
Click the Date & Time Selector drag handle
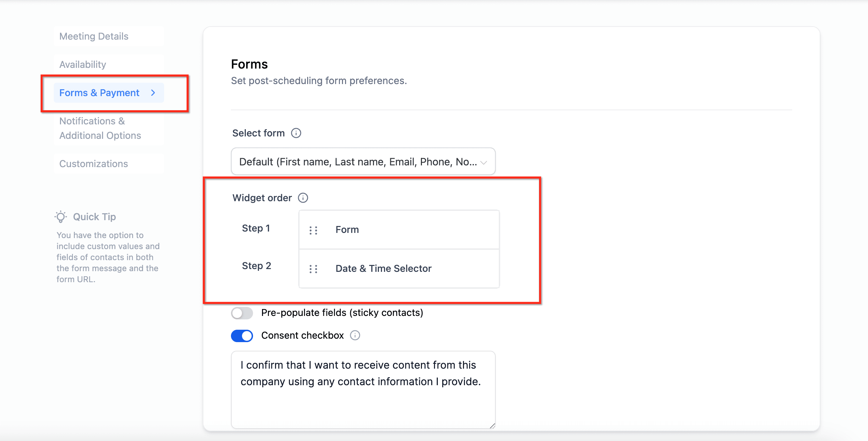(x=313, y=269)
